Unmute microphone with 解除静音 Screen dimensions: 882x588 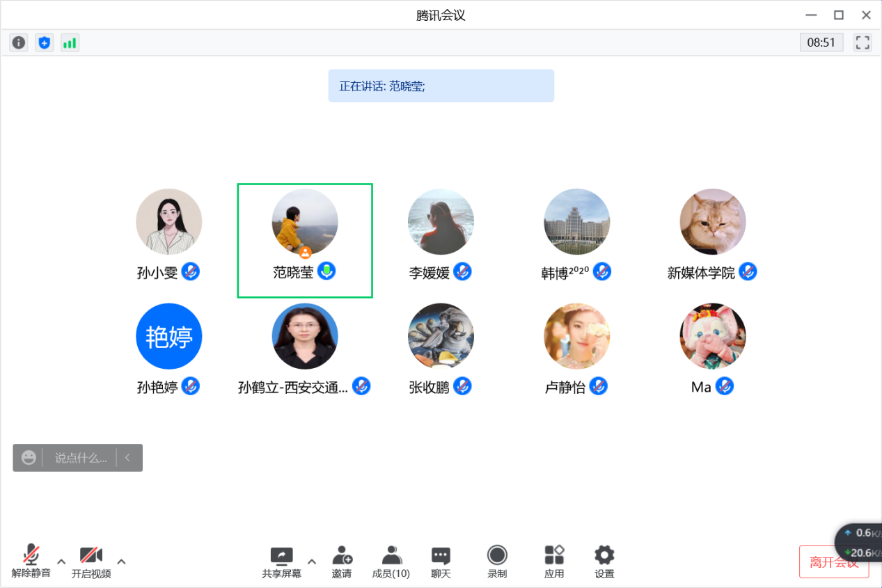(31, 562)
